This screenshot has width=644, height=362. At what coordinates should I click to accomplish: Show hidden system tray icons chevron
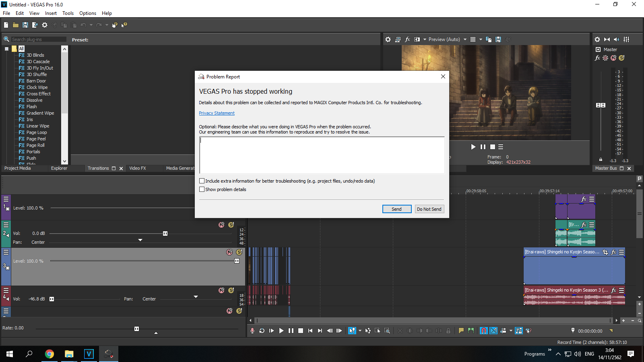(558, 354)
